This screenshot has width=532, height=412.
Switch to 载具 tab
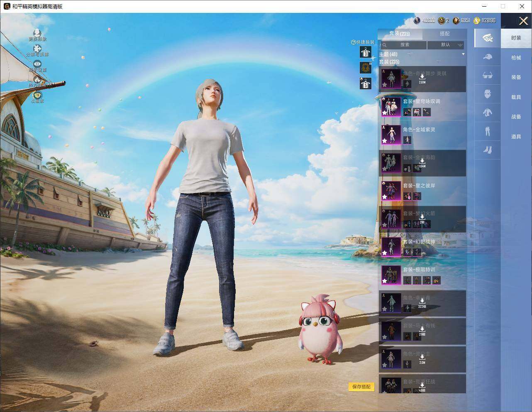[516, 97]
